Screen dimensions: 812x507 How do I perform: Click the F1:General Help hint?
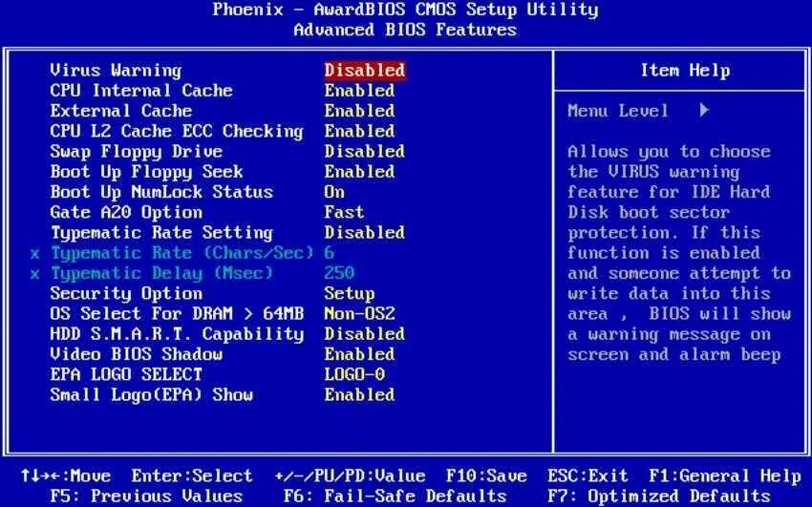[x=725, y=475]
